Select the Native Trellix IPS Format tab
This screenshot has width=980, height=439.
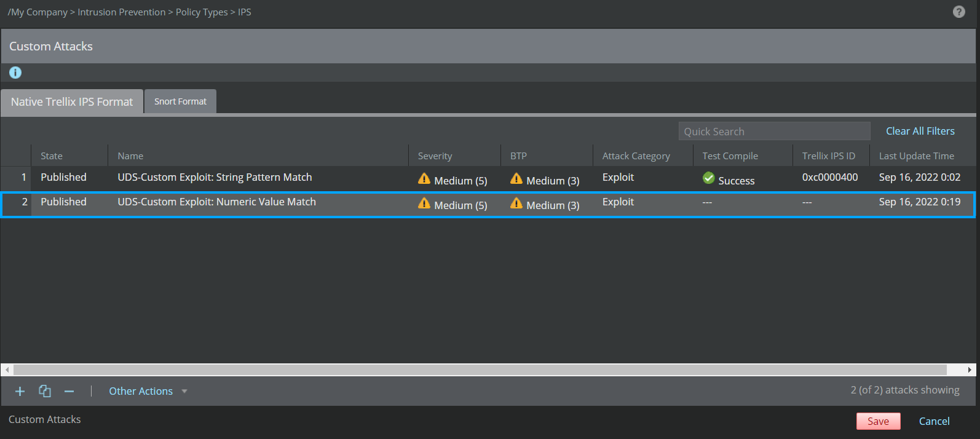click(x=72, y=102)
